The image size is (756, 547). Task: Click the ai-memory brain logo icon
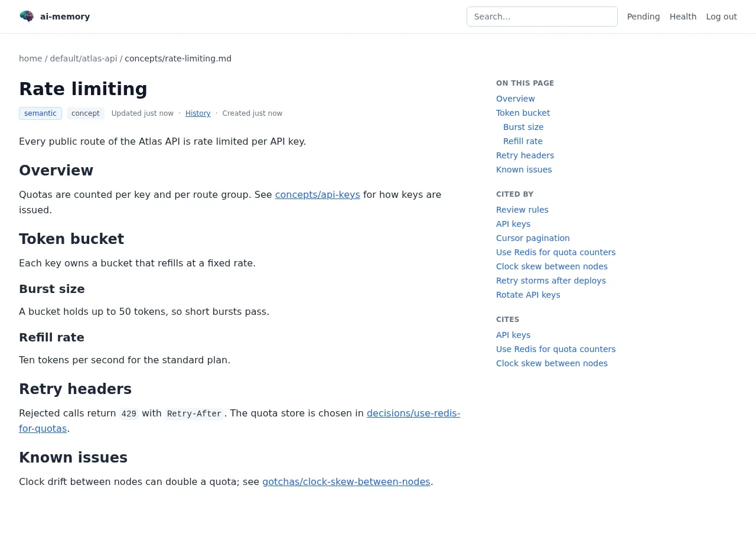pyautogui.click(x=27, y=17)
